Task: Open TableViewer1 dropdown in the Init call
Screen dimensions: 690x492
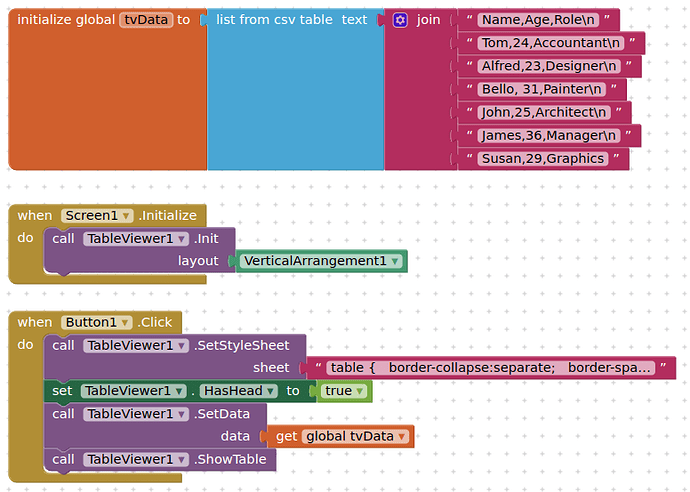Action: point(136,239)
